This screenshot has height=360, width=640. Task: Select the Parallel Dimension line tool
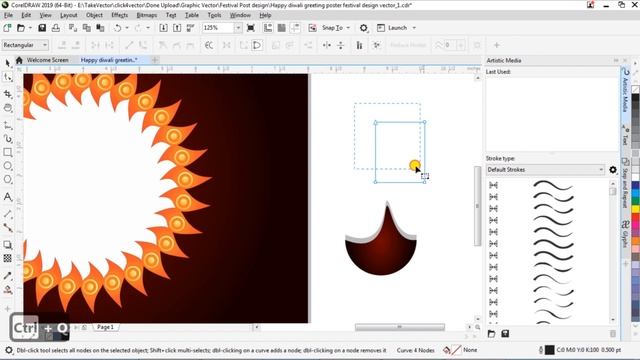[7, 214]
